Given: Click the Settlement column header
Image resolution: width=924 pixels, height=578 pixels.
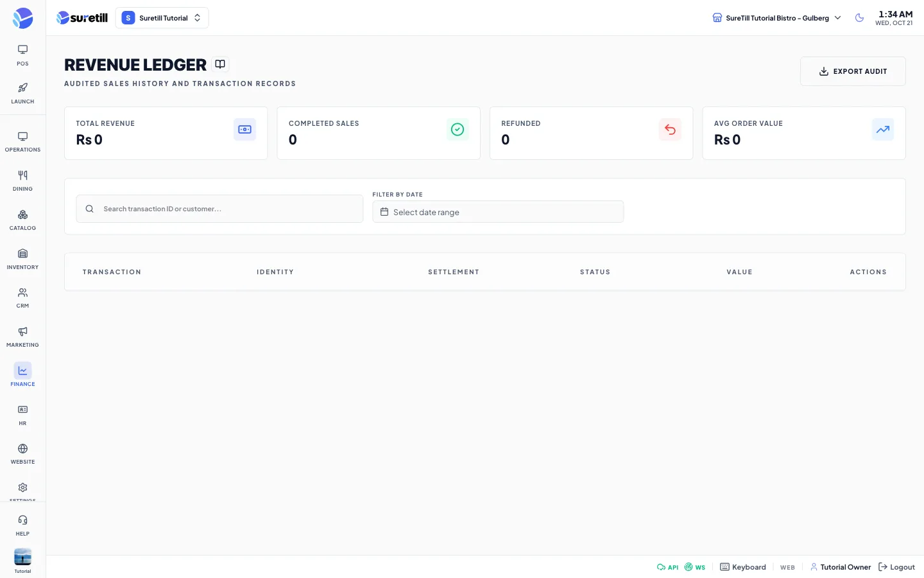Looking at the screenshot, I should click(454, 272).
